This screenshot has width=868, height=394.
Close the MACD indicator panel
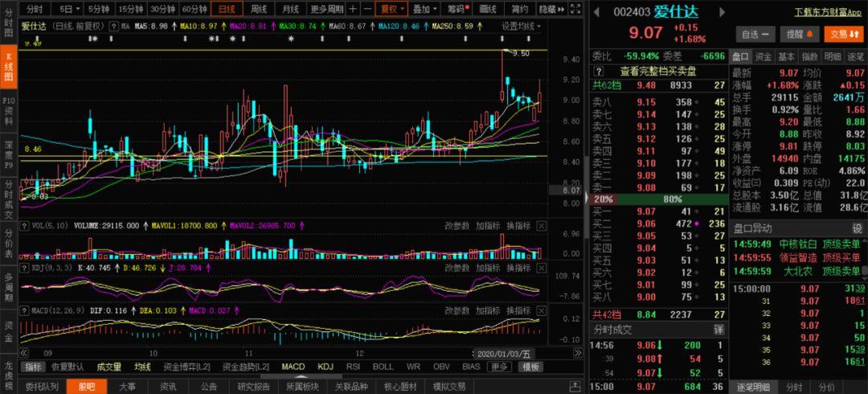coord(542,311)
